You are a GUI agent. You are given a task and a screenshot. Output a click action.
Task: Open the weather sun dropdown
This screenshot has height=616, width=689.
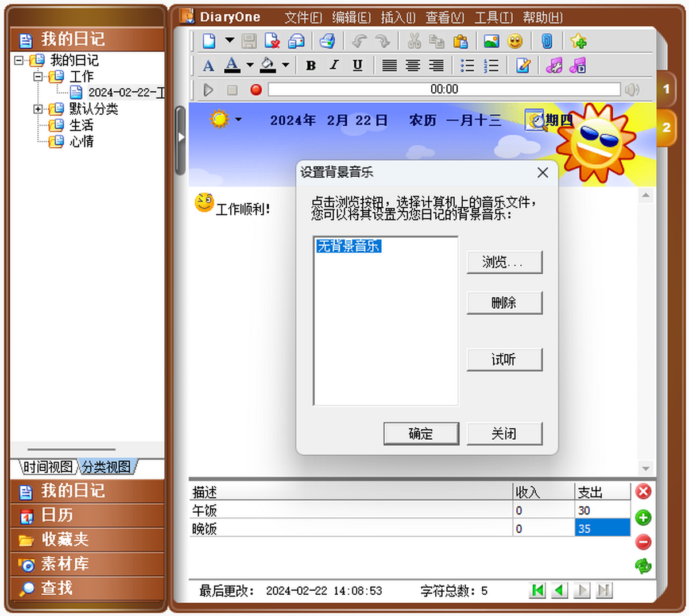[238, 120]
